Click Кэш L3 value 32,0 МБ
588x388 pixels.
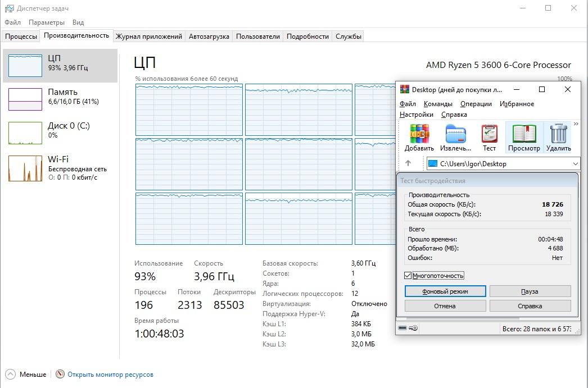click(x=363, y=344)
